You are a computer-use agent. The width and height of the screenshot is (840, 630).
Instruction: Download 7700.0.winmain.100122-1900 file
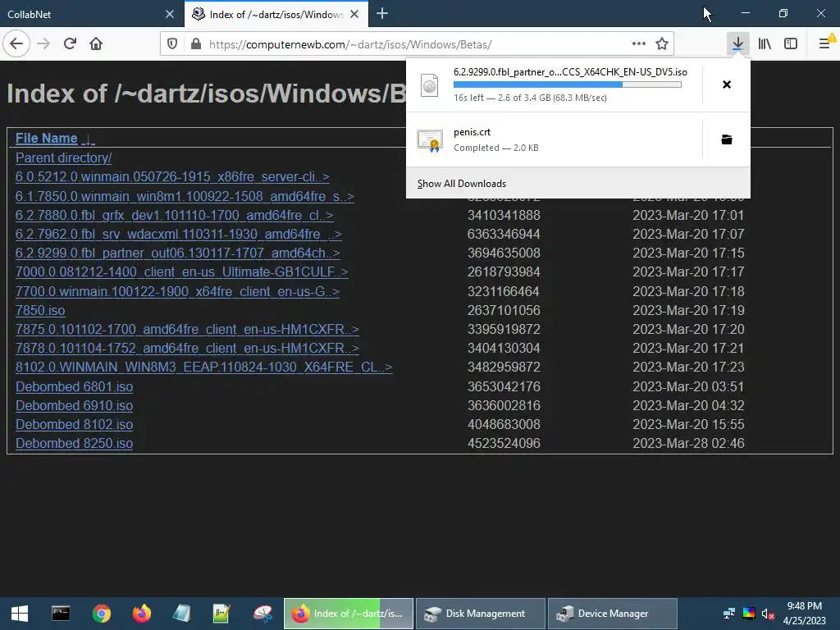(x=178, y=291)
